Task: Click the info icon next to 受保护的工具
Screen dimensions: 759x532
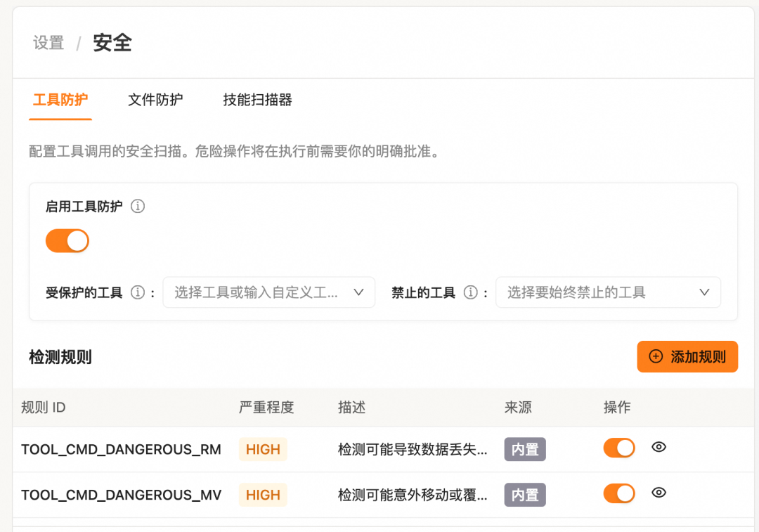Action: click(139, 292)
